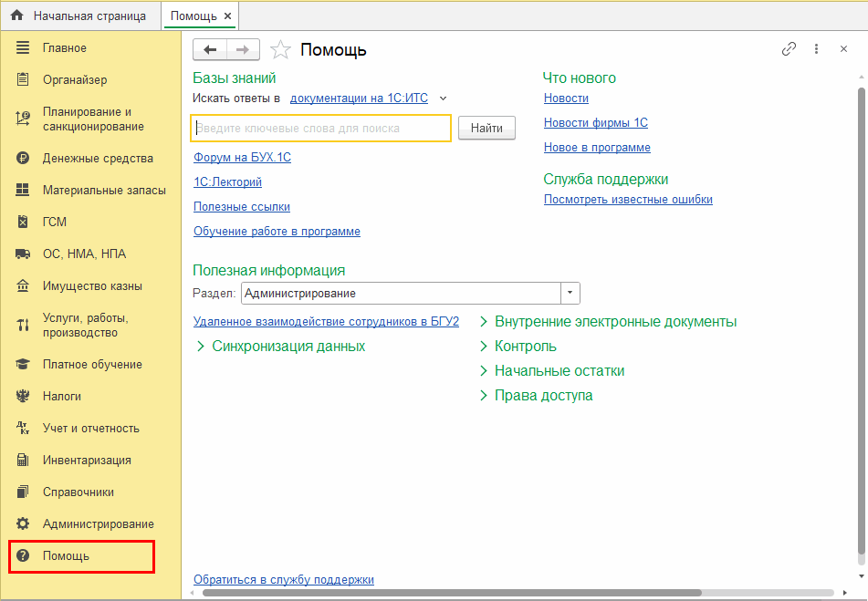The width and height of the screenshot is (868, 601).
Task: Click the back arrow navigation button
Action: tap(210, 49)
